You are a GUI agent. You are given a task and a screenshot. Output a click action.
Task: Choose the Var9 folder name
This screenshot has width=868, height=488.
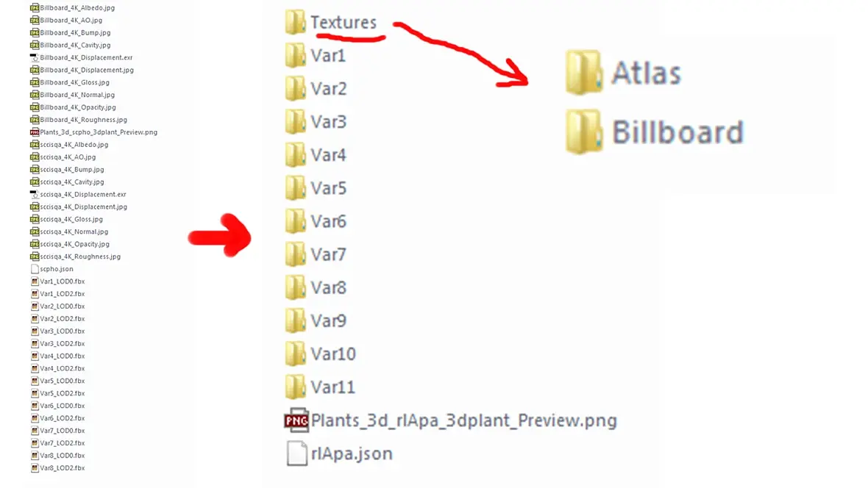[328, 321]
